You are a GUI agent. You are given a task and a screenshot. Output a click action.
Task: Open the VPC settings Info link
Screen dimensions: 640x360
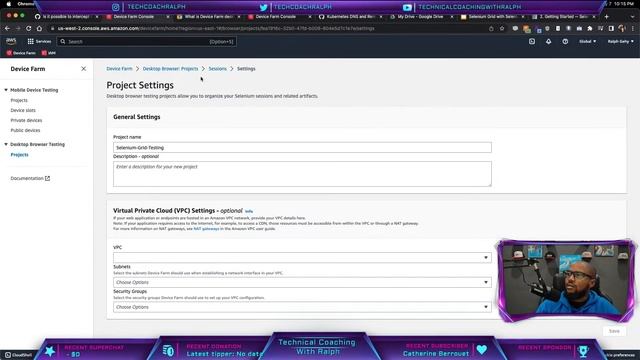(x=249, y=211)
